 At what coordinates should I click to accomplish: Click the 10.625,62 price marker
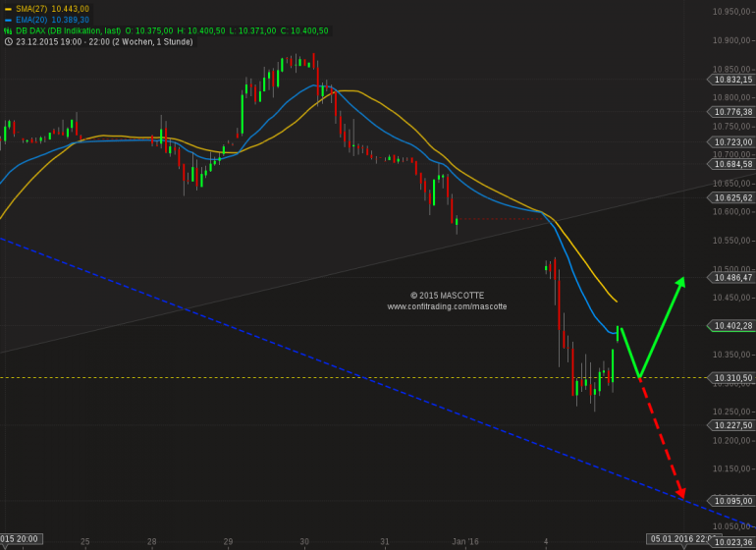pos(731,197)
